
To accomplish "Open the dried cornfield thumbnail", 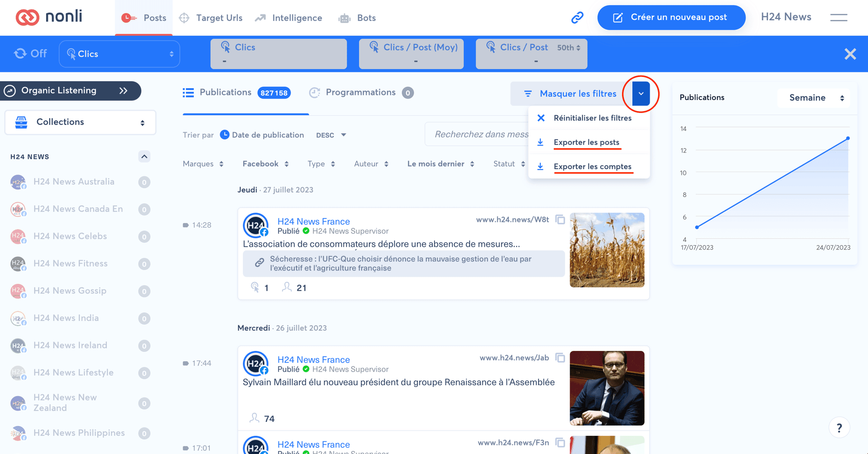I will coord(607,250).
